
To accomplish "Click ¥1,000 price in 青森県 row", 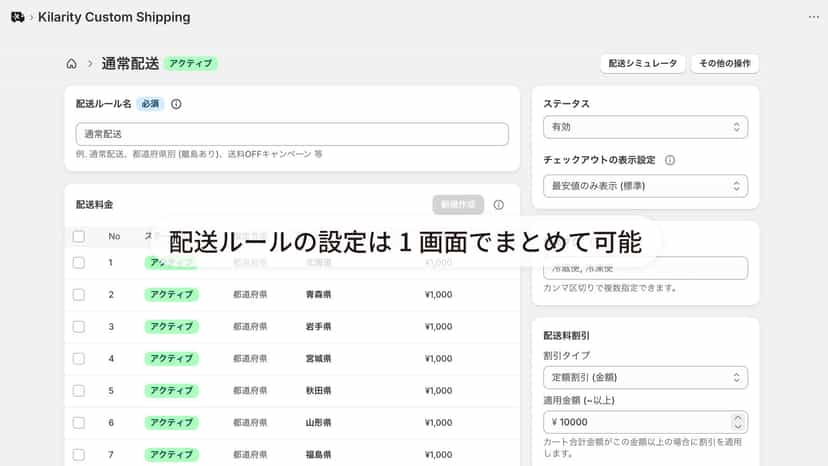I will [x=438, y=294].
